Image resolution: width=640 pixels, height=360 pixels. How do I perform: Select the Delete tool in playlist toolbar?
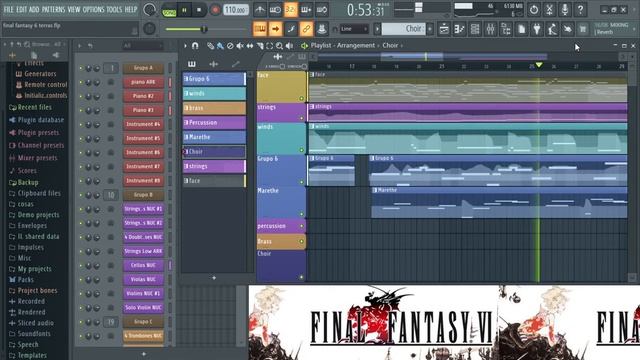(x=230, y=46)
